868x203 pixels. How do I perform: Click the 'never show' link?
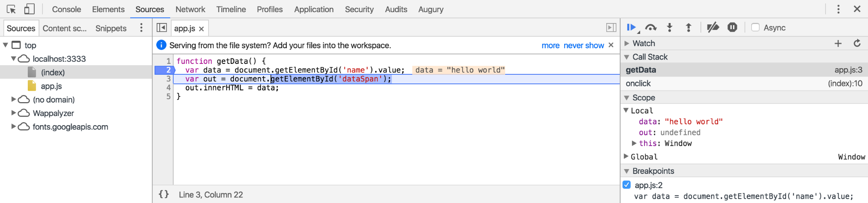pyautogui.click(x=584, y=45)
